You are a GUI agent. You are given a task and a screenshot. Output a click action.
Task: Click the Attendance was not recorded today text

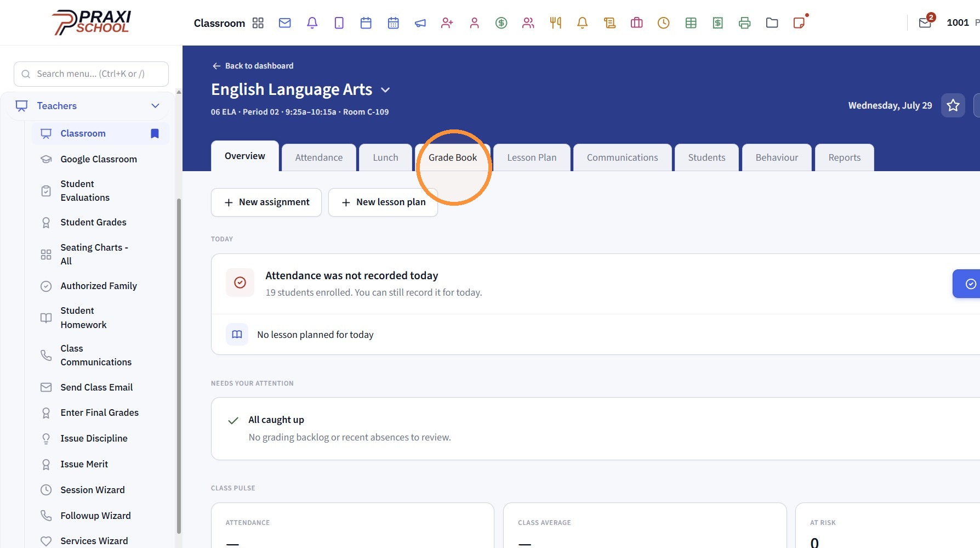352,275
